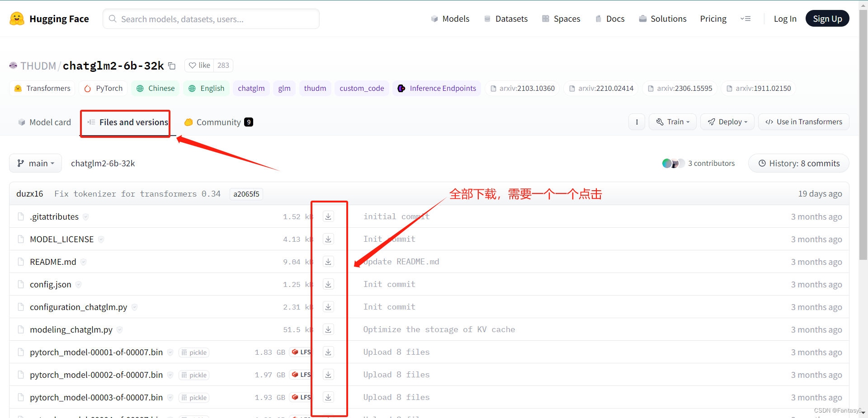Open the Deploy dropdown
Viewport: 868px width, 418px height.
[727, 122]
